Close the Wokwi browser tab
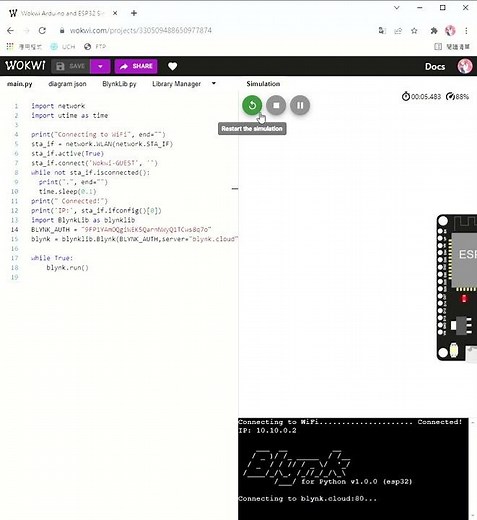477x520 pixels. [115, 13]
